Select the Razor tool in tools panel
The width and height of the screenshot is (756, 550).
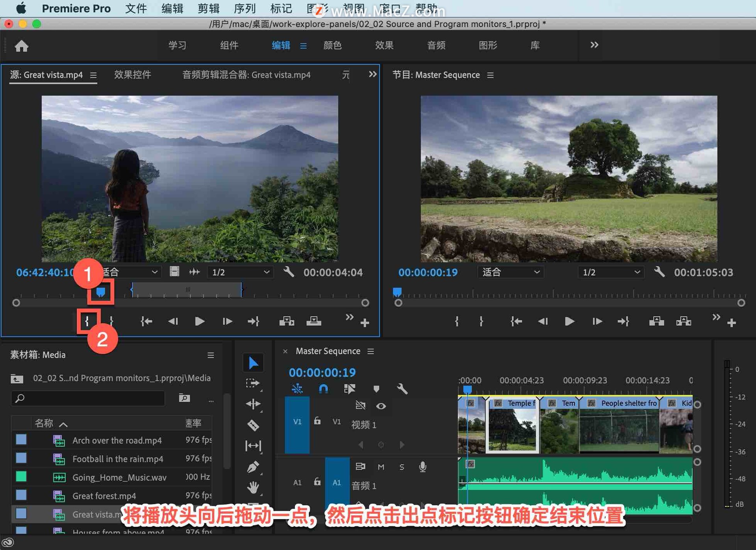click(x=253, y=425)
